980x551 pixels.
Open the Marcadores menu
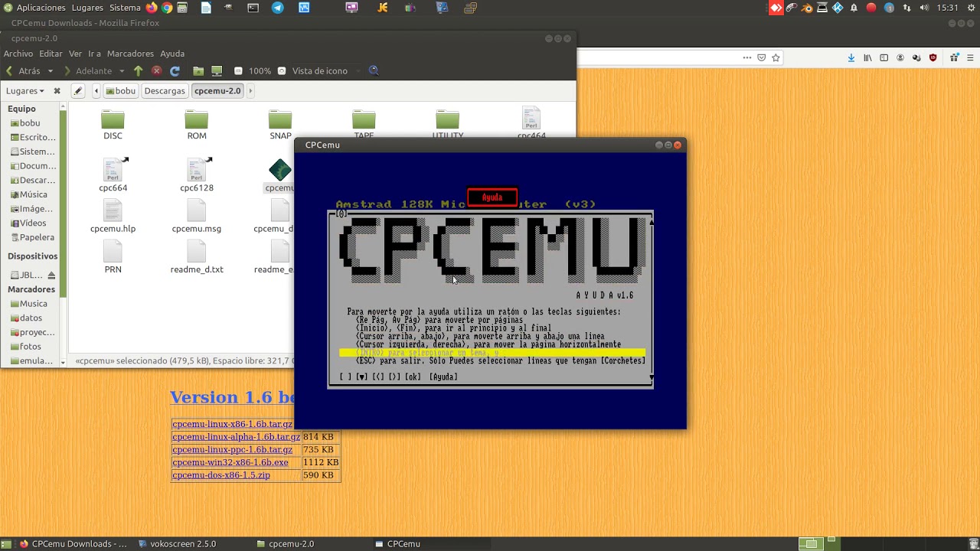(130, 54)
